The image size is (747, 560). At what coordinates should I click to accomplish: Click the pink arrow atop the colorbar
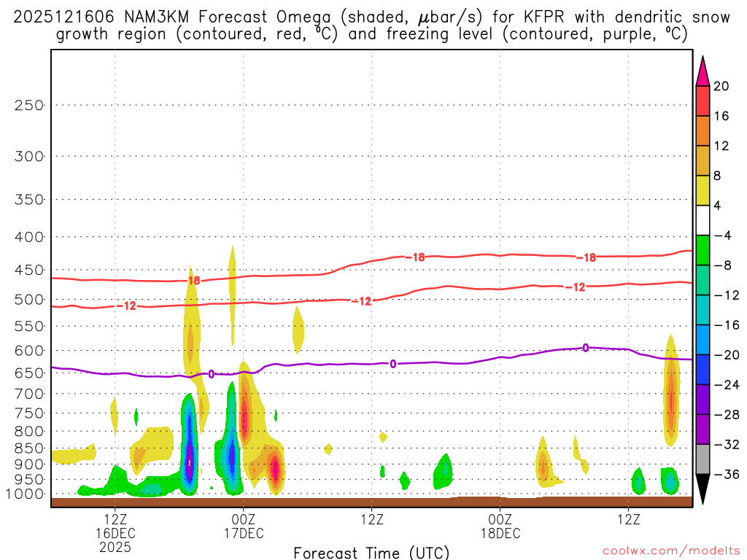(x=703, y=71)
